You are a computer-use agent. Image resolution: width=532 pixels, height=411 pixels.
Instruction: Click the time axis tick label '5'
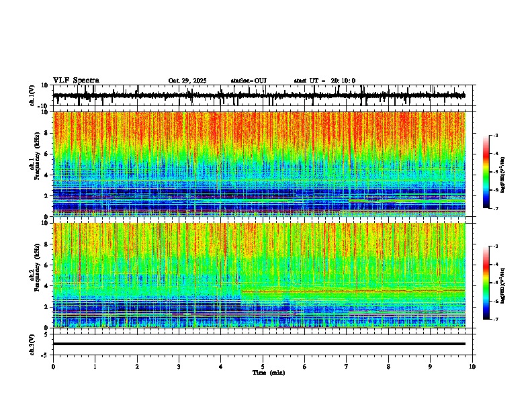(x=263, y=367)
